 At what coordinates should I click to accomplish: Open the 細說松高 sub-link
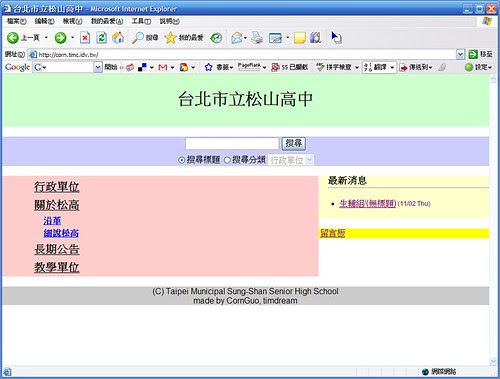tap(61, 233)
